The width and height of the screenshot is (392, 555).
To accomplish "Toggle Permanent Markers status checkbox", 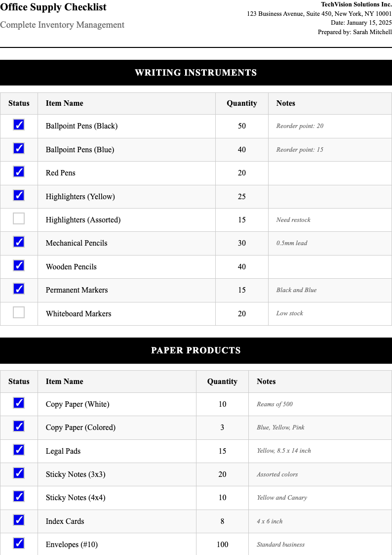I will pyautogui.click(x=19, y=289).
